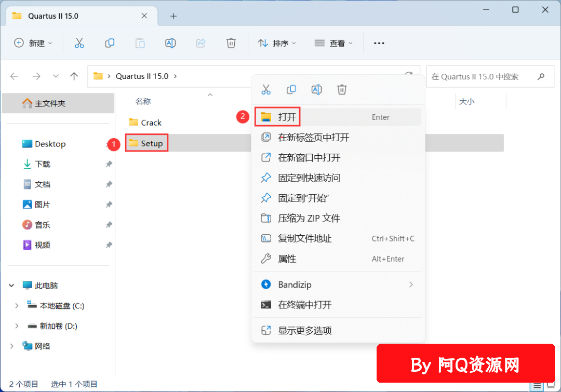Viewport: 561px width, 392px height.
Task: Click the Share icon in the top toolbar
Action: pyautogui.click(x=201, y=43)
